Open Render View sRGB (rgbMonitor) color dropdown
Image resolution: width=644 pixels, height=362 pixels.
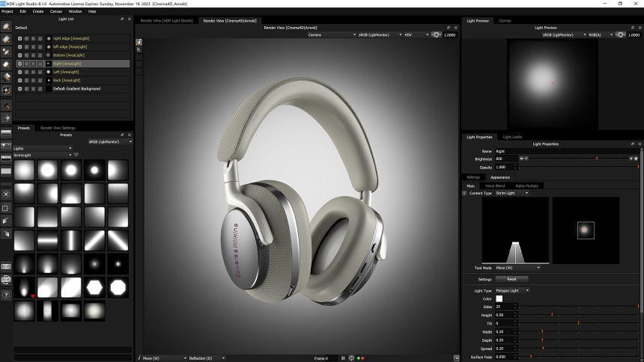tap(380, 35)
